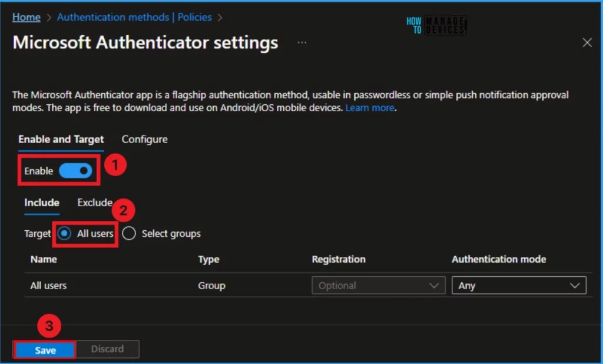Open the Include tab

[42, 203]
